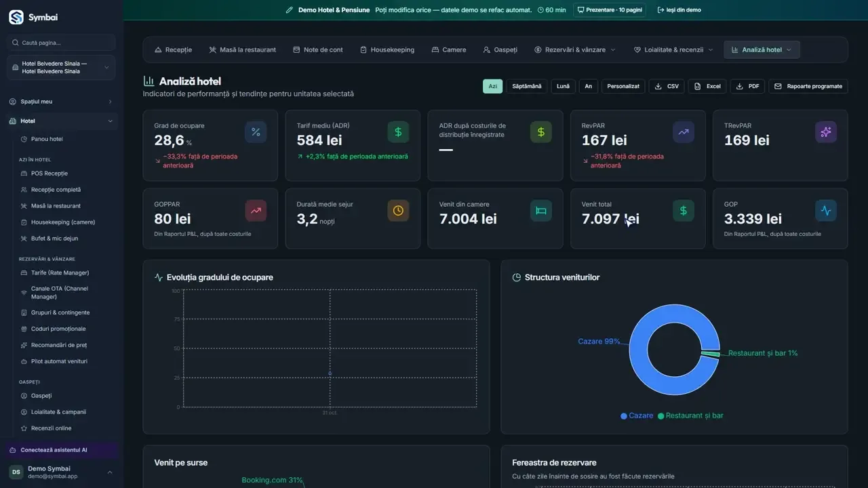Click the trend icon in RevPAR card

(684, 132)
